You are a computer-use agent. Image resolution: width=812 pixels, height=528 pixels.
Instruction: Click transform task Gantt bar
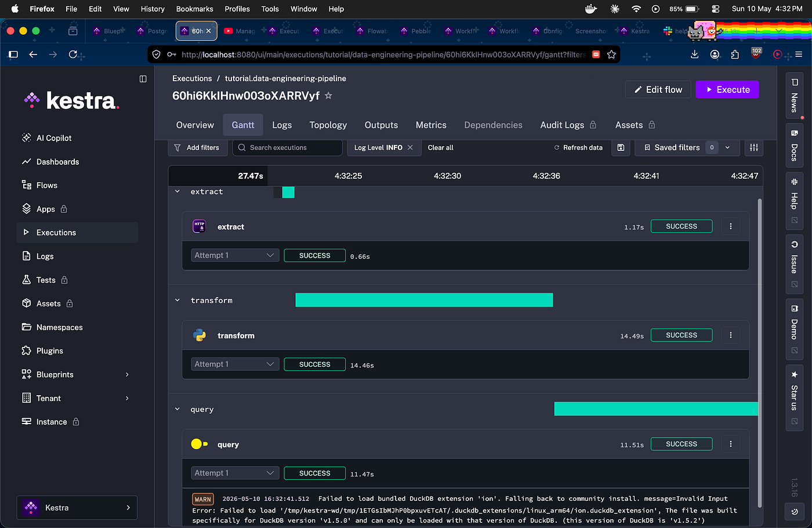[x=424, y=300]
